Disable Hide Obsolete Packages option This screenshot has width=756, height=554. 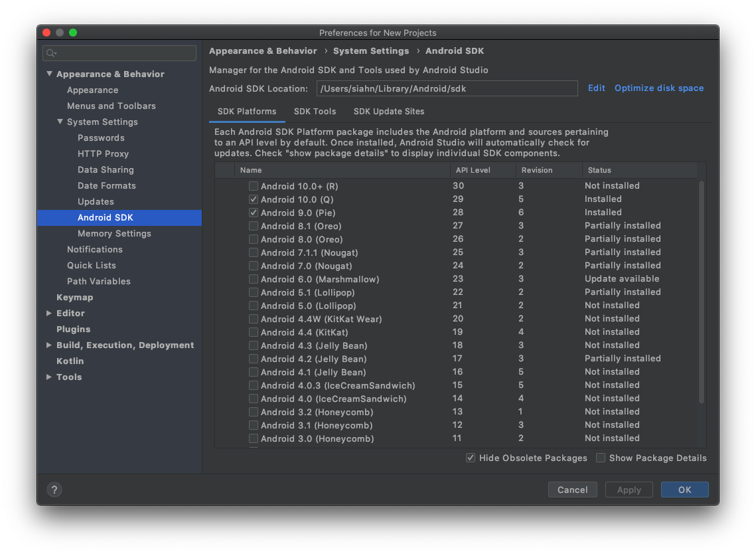(471, 458)
